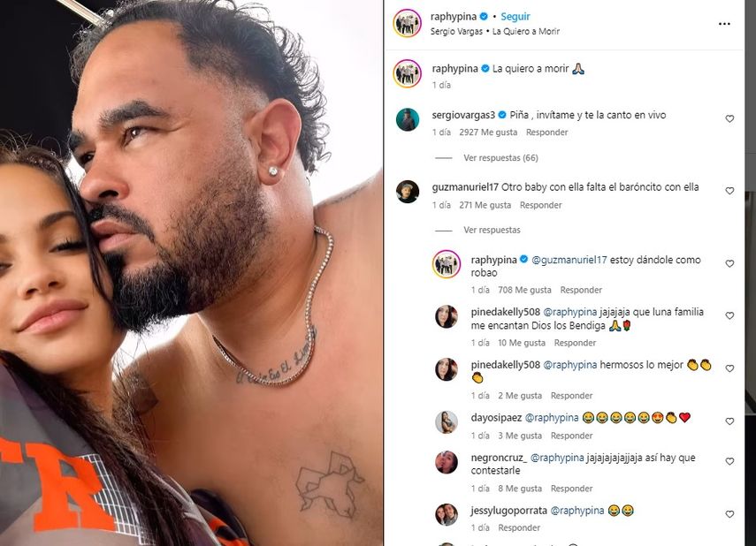Heart the dayosipaez emoji reply
Screen dimensions: 756x546
[729, 421]
